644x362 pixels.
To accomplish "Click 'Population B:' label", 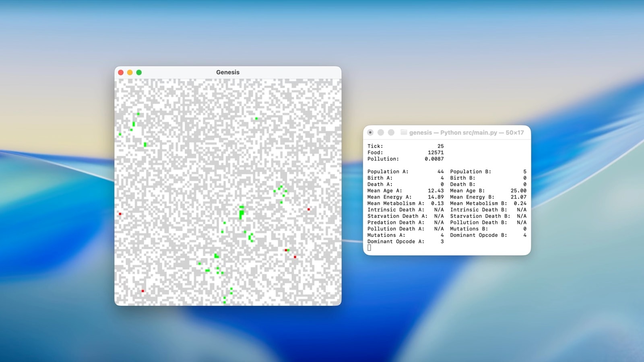I will pyautogui.click(x=471, y=171).
